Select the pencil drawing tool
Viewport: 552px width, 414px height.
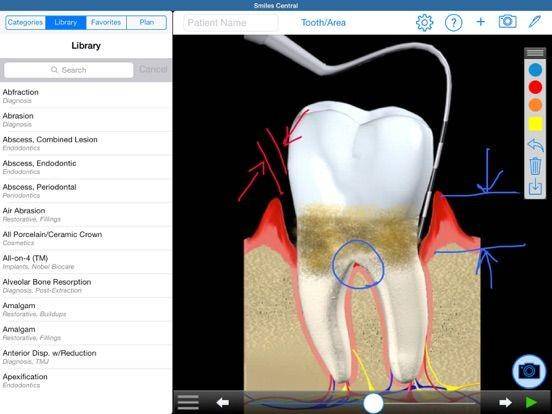tap(535, 21)
